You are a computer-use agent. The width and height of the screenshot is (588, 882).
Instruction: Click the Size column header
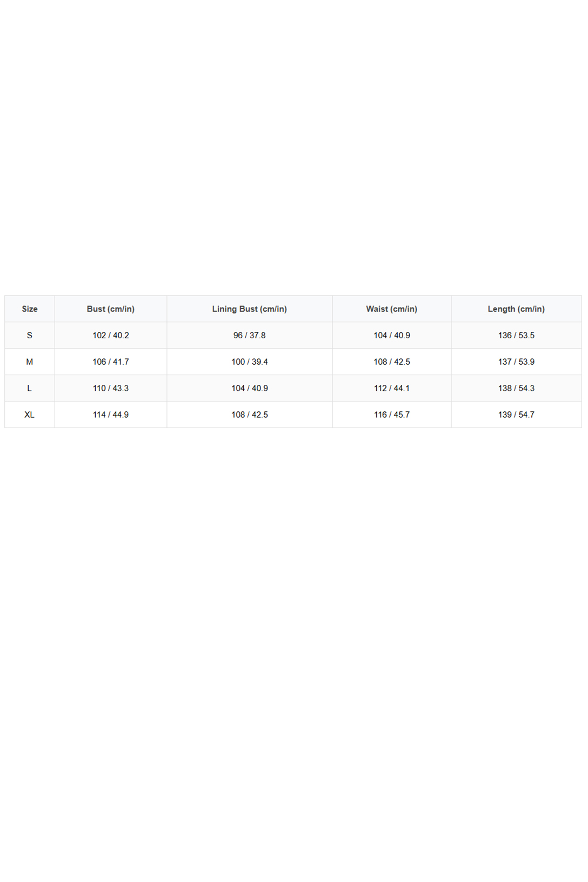30,309
